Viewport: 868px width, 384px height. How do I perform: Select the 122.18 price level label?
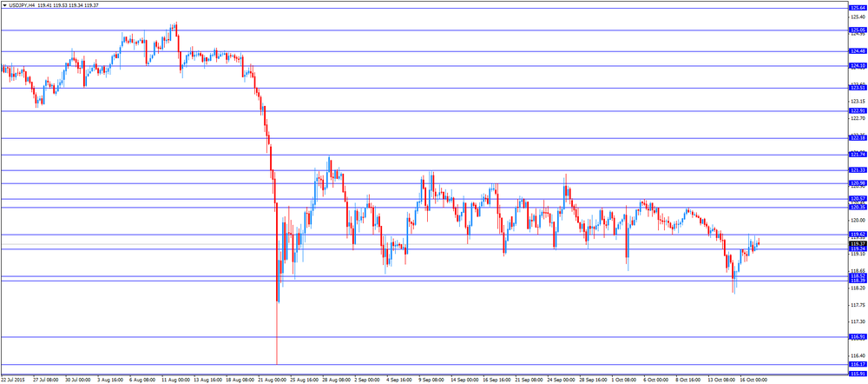[x=858, y=138]
